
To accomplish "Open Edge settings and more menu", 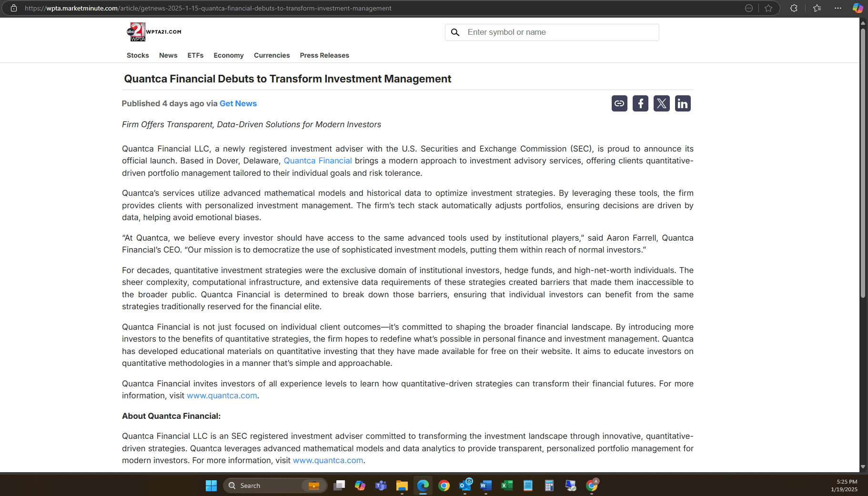I will (x=838, y=8).
